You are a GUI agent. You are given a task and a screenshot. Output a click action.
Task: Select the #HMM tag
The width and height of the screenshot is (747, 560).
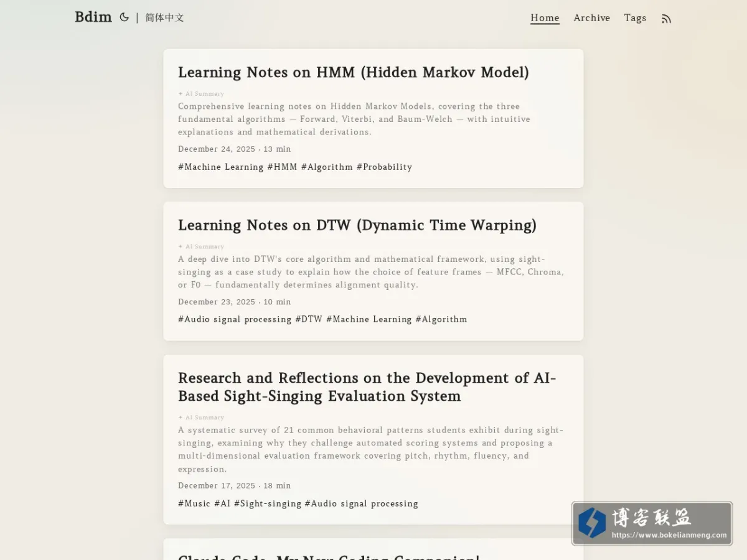point(282,167)
